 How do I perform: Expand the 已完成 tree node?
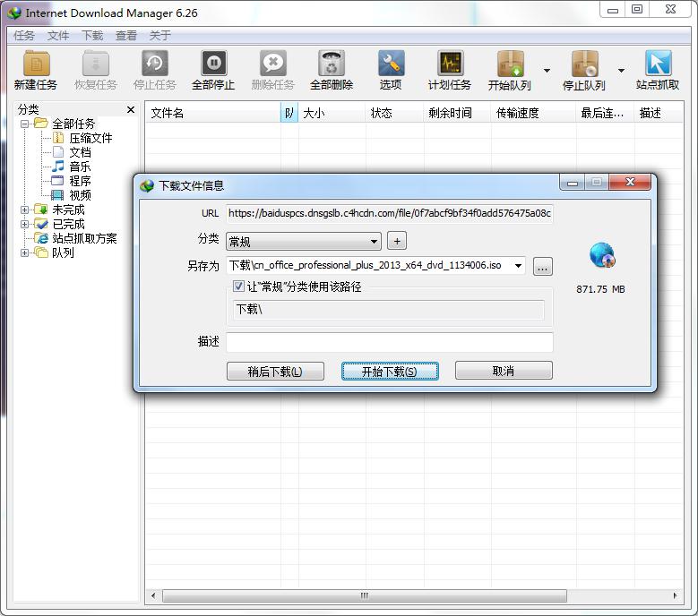click(x=24, y=224)
